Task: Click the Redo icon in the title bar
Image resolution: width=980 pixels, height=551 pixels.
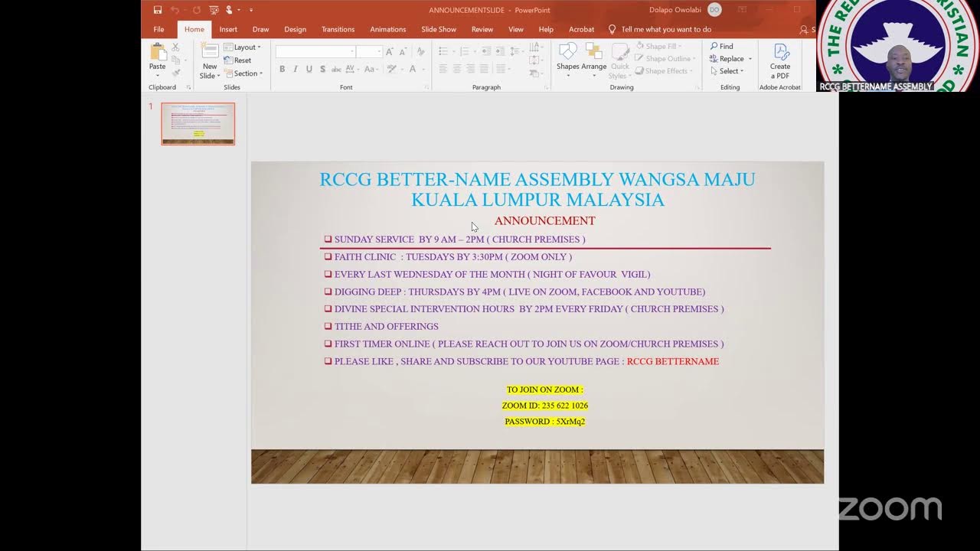Action: (x=197, y=10)
